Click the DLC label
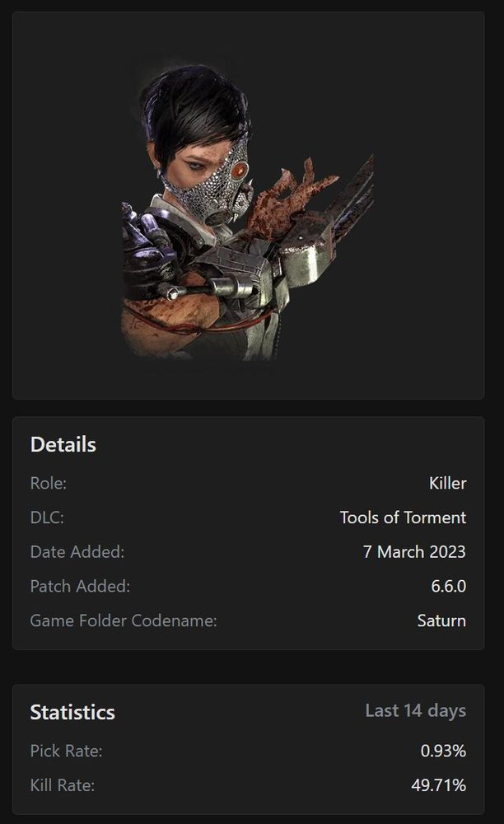This screenshot has height=824, width=504. pyautogui.click(x=47, y=517)
